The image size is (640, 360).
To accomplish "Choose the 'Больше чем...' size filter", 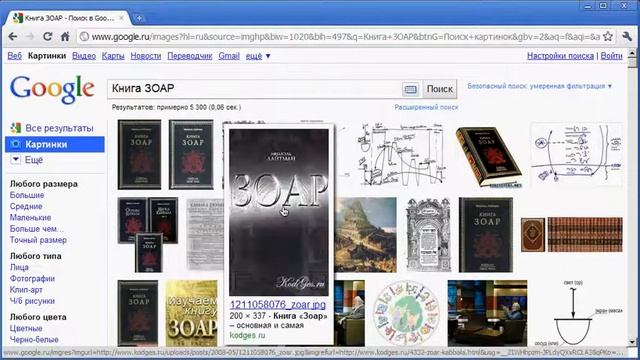I will coord(37,229).
